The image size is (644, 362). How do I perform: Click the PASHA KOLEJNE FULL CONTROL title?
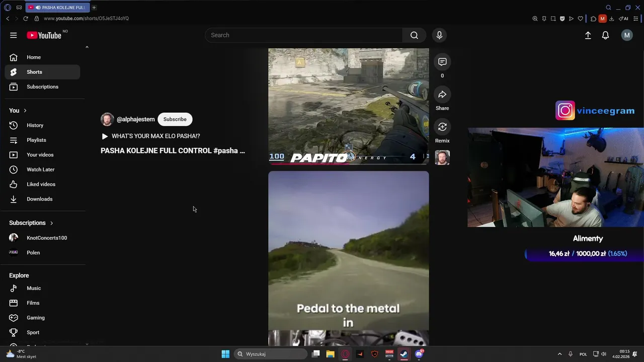173,150
